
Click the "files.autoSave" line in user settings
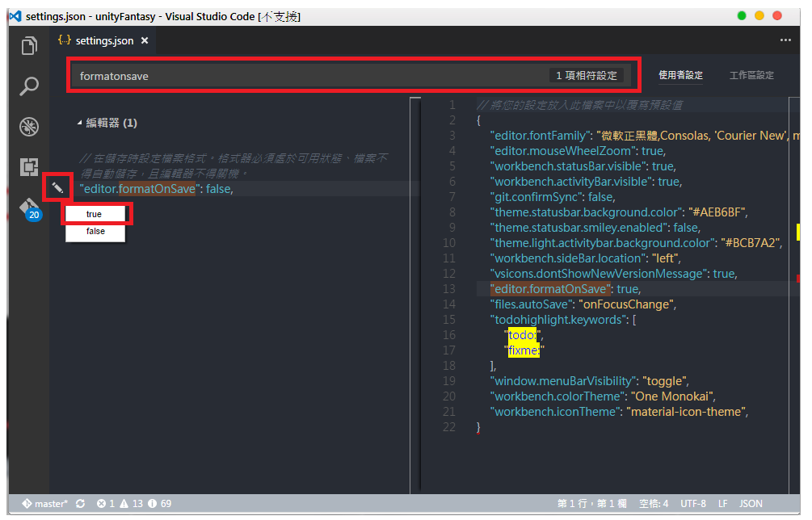click(583, 304)
